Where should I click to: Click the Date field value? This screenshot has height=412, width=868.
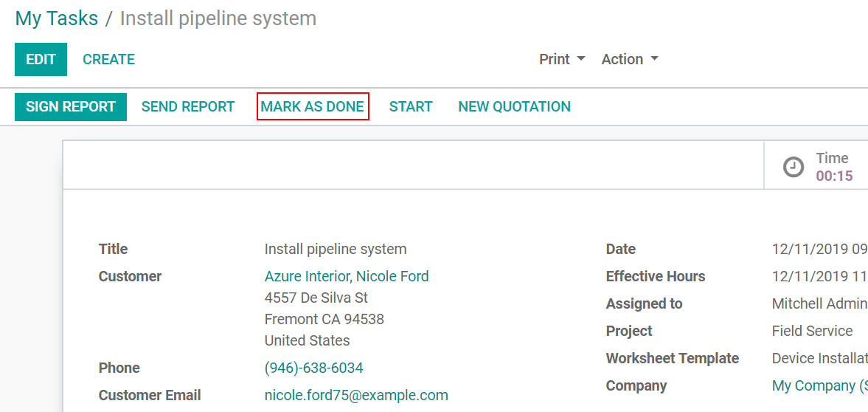(820, 249)
